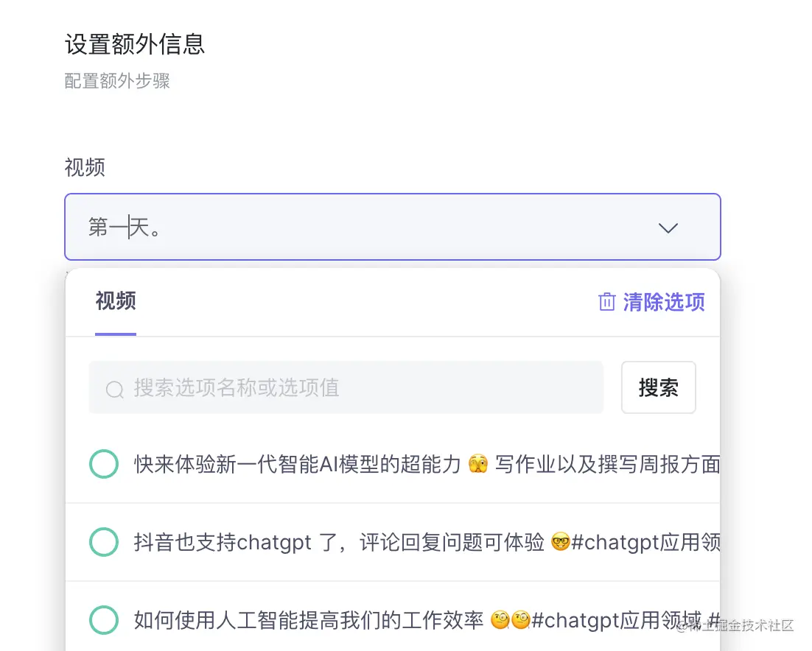The width and height of the screenshot is (812, 651).
Task: Click the shocked emoji in first option
Action: 478,464
